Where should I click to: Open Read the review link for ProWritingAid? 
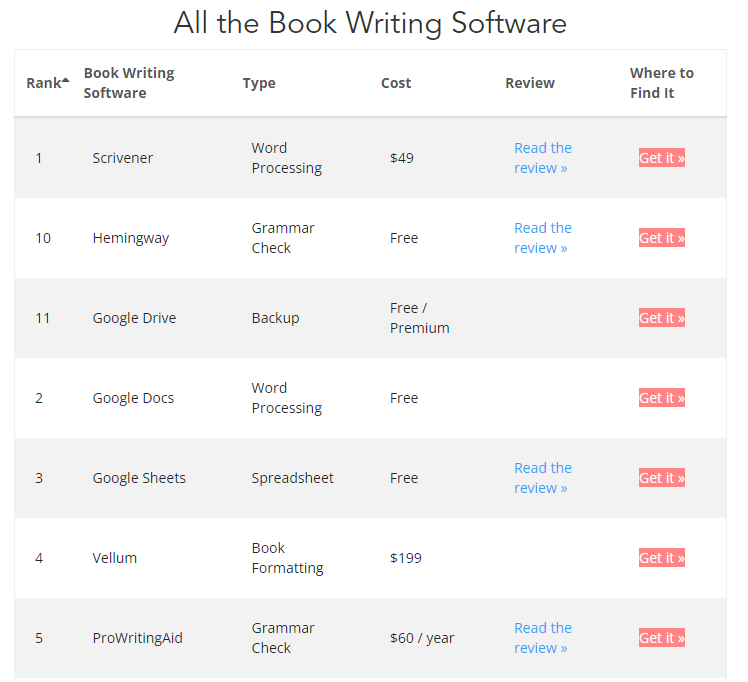[543, 638]
